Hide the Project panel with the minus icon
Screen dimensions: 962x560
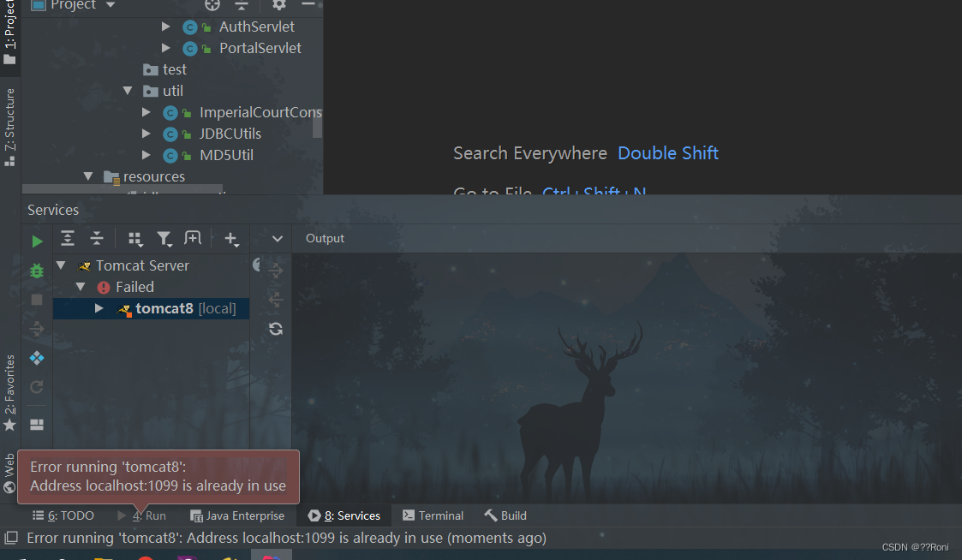pos(308,4)
